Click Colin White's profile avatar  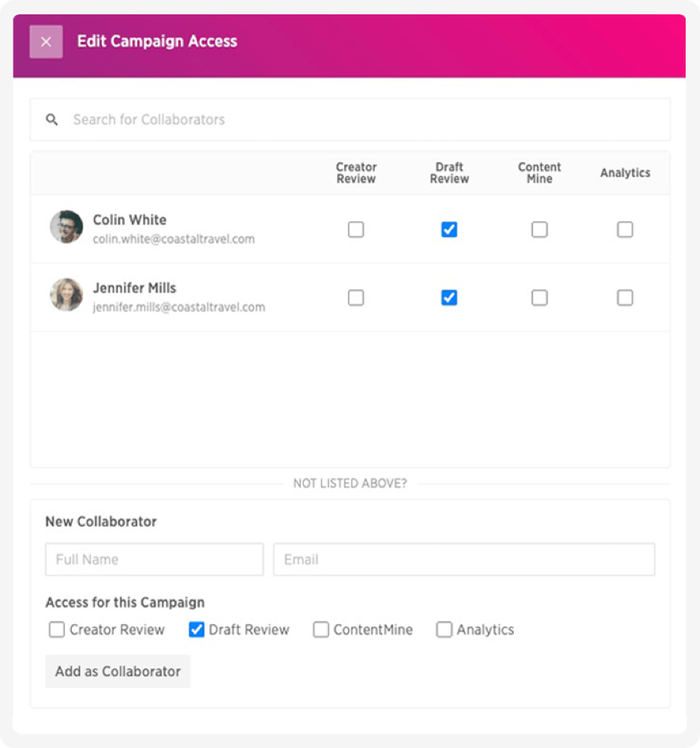coord(66,227)
